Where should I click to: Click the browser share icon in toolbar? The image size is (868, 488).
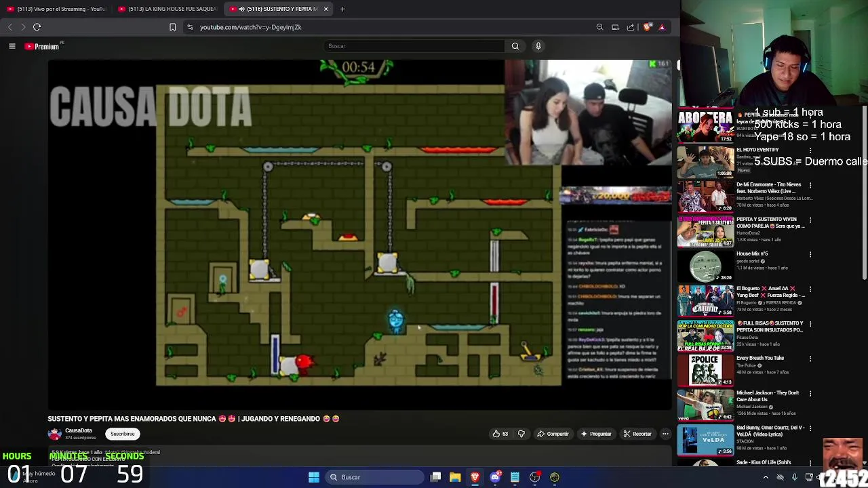click(631, 27)
